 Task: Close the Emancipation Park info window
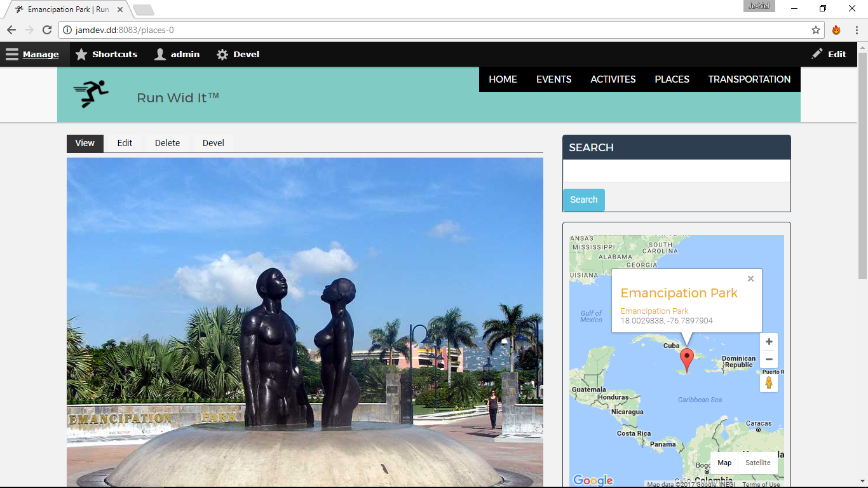(x=750, y=278)
